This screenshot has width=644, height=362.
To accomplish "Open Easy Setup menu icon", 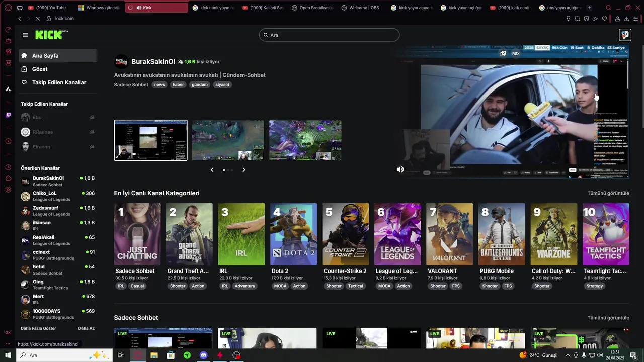I will click(x=635, y=19).
